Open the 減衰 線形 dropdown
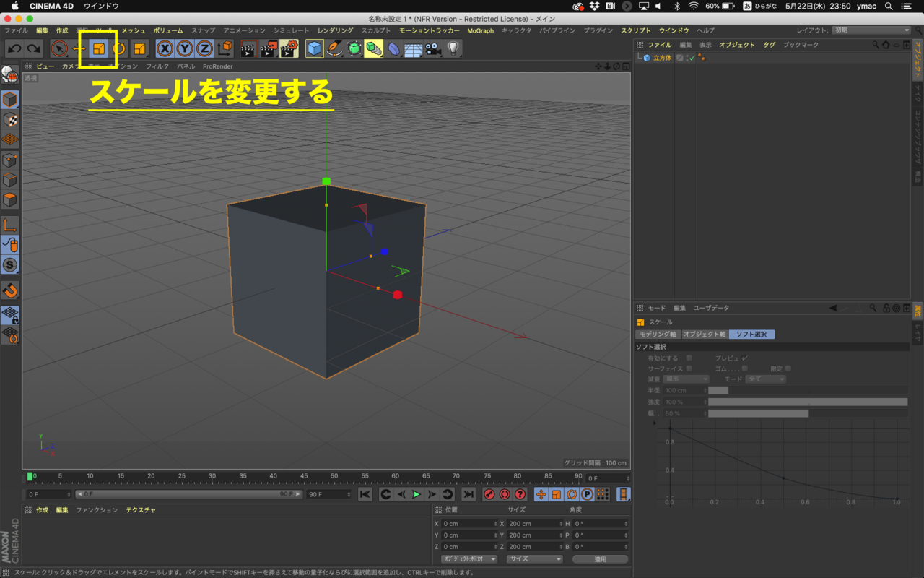 pos(686,379)
